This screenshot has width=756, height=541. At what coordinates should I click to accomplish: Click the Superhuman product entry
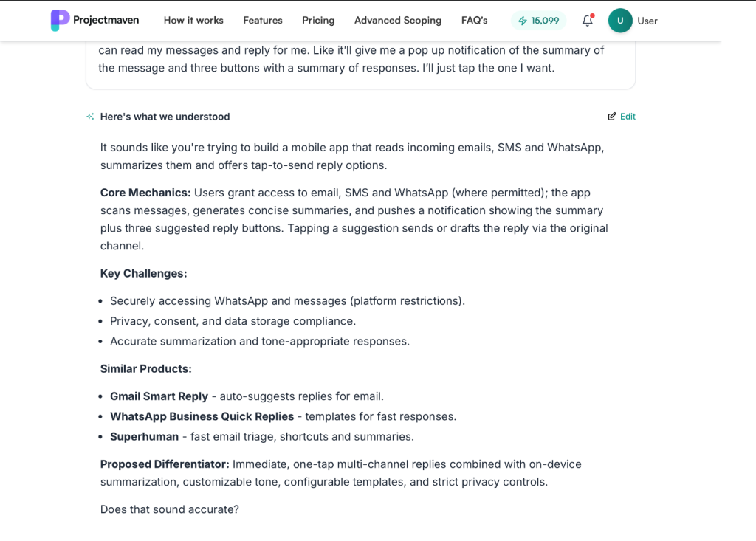coord(145,436)
